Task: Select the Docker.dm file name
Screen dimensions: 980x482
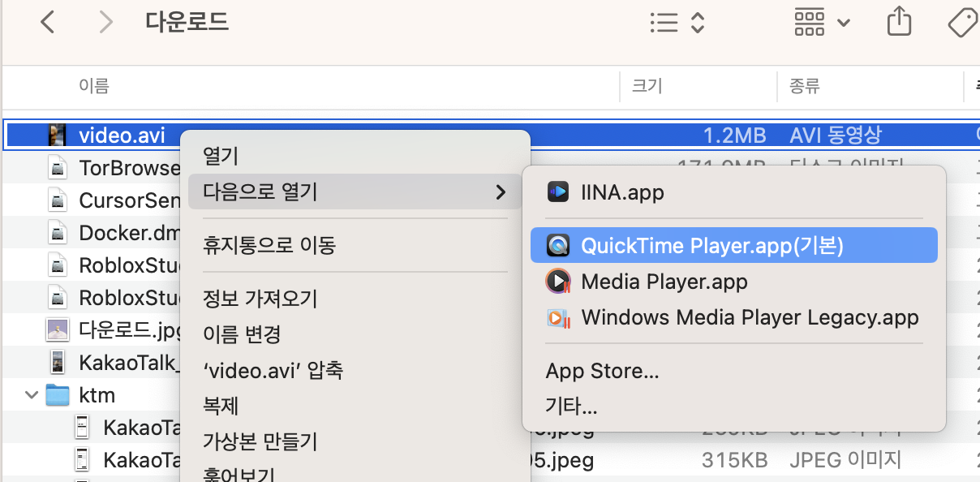Action: [129, 233]
